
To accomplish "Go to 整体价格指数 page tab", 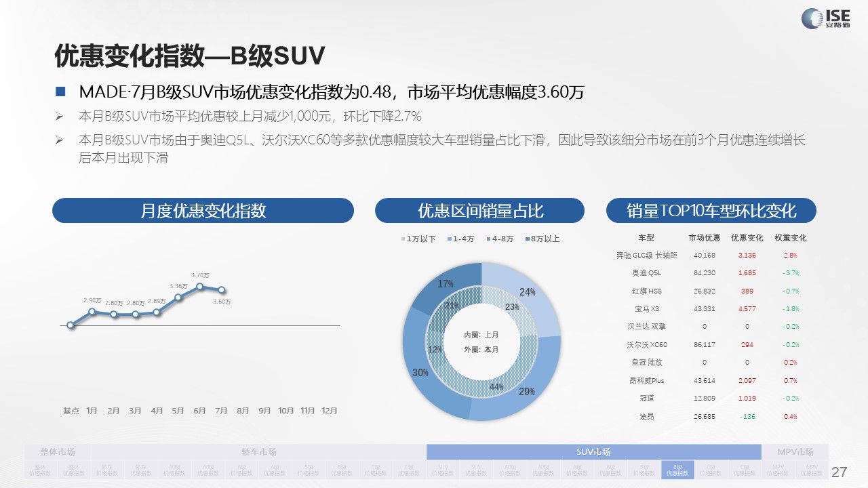I will 41,470.
